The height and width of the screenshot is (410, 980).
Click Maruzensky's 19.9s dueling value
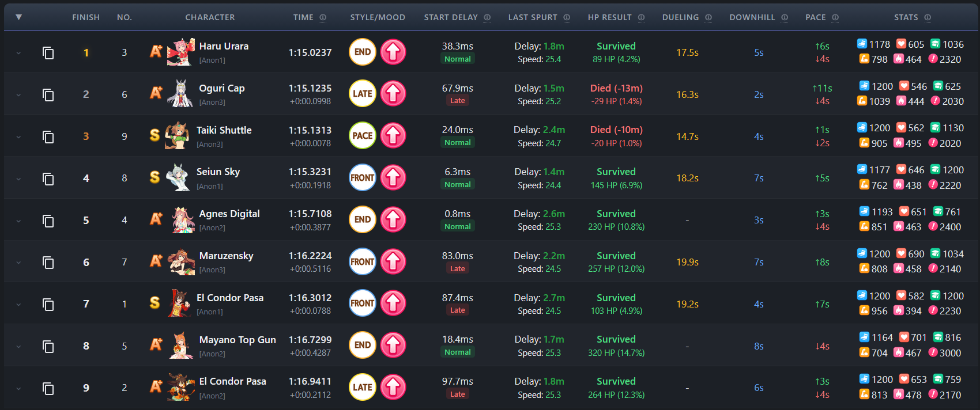pos(687,262)
